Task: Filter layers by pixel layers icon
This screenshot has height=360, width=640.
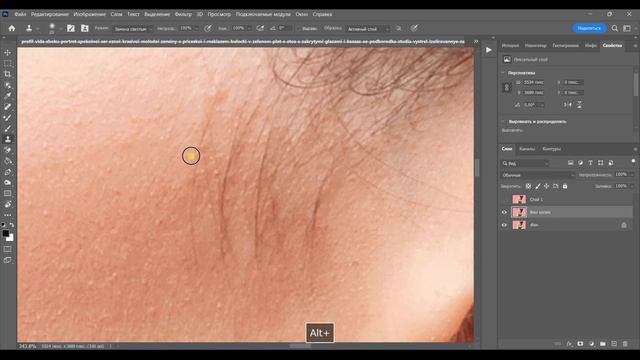Action: point(571,163)
